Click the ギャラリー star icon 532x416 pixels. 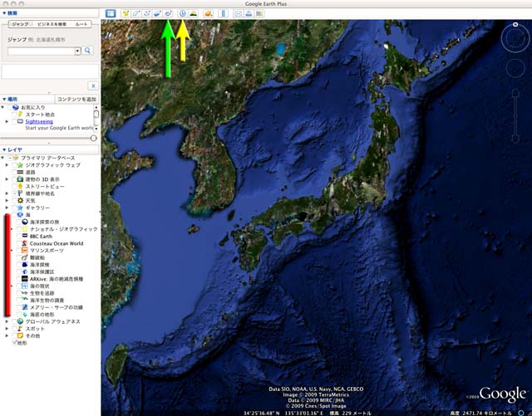click(20, 208)
